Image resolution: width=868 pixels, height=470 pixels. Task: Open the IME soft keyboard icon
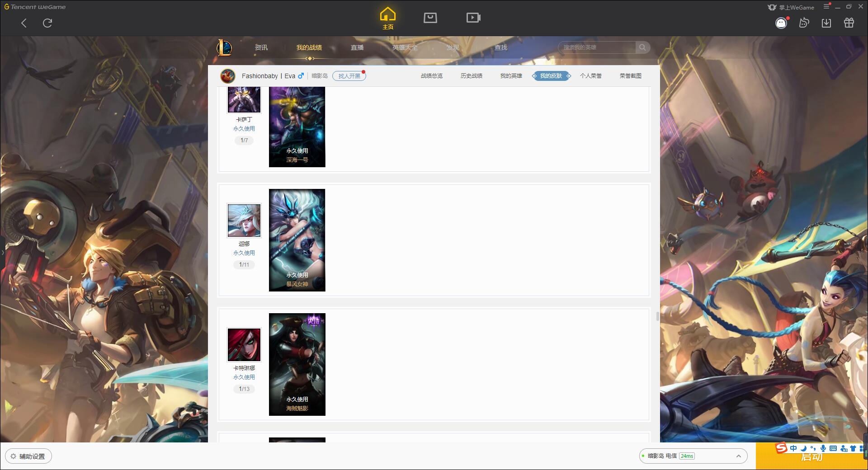(833, 448)
